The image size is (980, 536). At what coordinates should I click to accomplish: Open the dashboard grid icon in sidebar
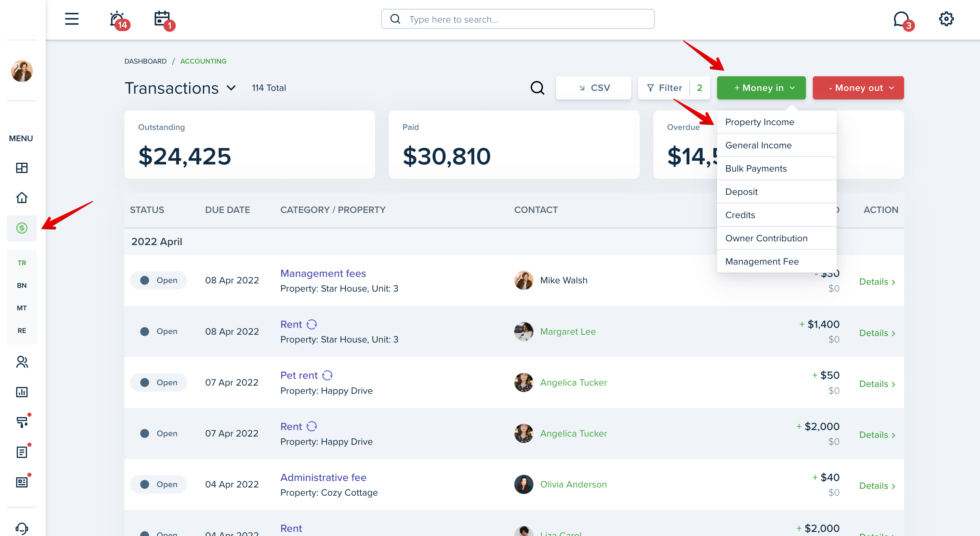tap(22, 168)
